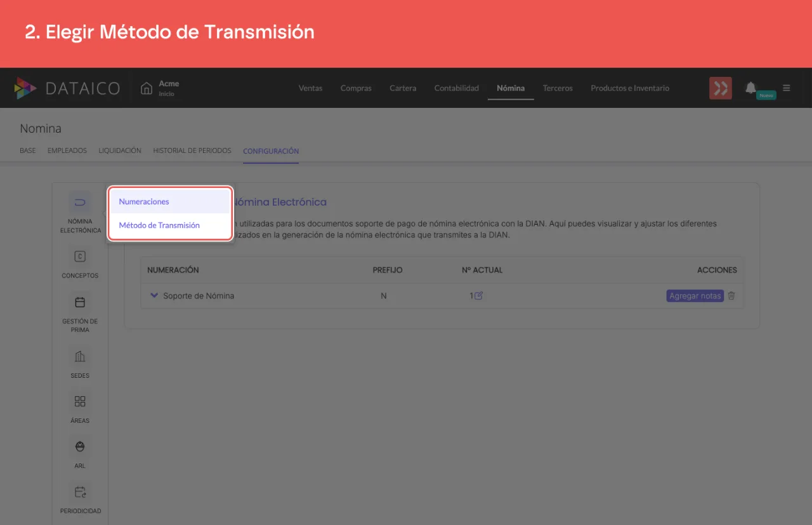Expand the Soporte de Nómina row chevron

[154, 296]
